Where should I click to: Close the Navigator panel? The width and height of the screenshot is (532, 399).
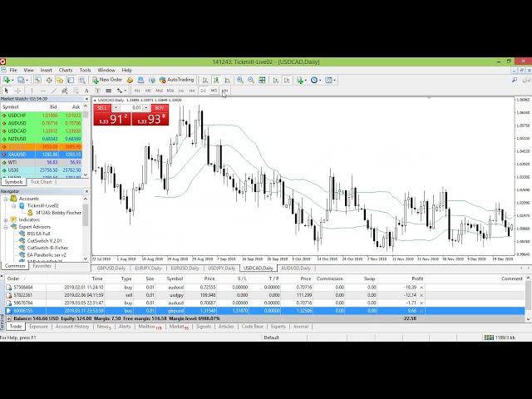click(x=86, y=191)
